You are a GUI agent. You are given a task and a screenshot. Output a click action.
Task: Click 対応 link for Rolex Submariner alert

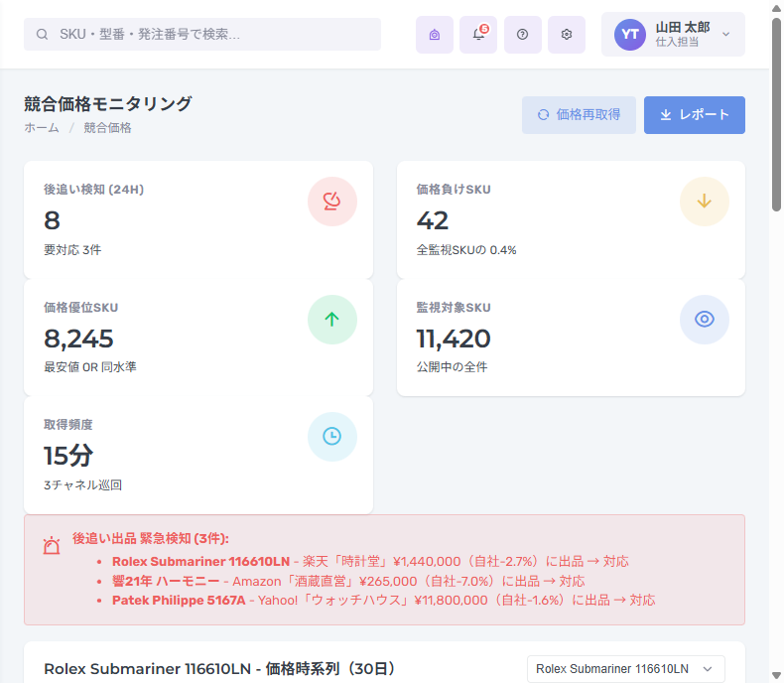(615, 562)
